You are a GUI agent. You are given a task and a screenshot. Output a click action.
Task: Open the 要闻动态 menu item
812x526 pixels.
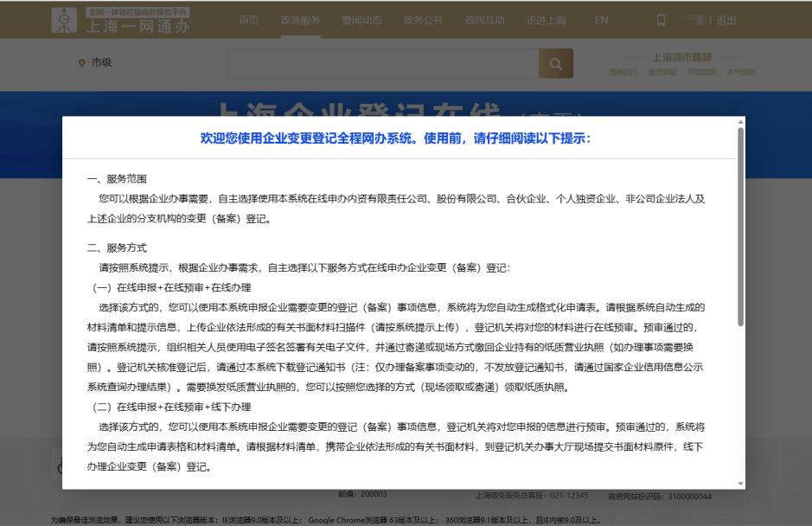click(x=362, y=21)
